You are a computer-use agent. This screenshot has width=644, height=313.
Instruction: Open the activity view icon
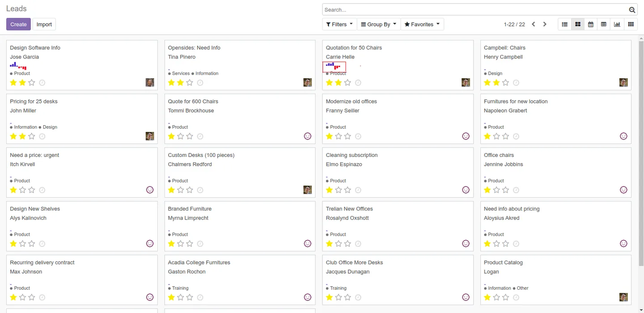coord(631,24)
